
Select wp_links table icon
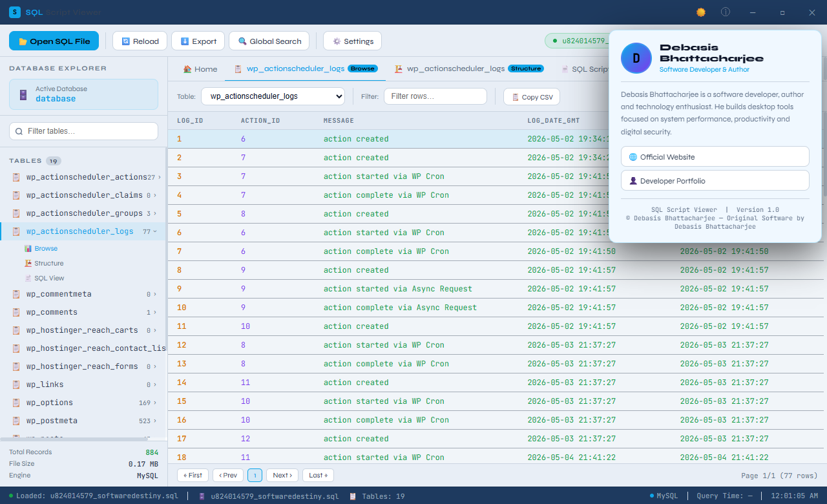point(16,384)
